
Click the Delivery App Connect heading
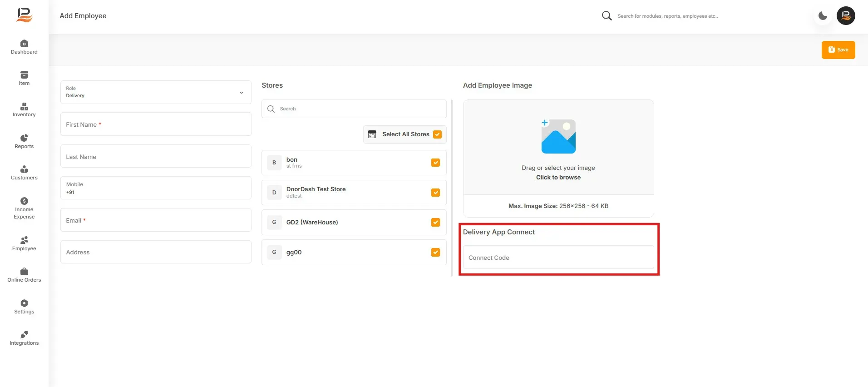pos(499,232)
